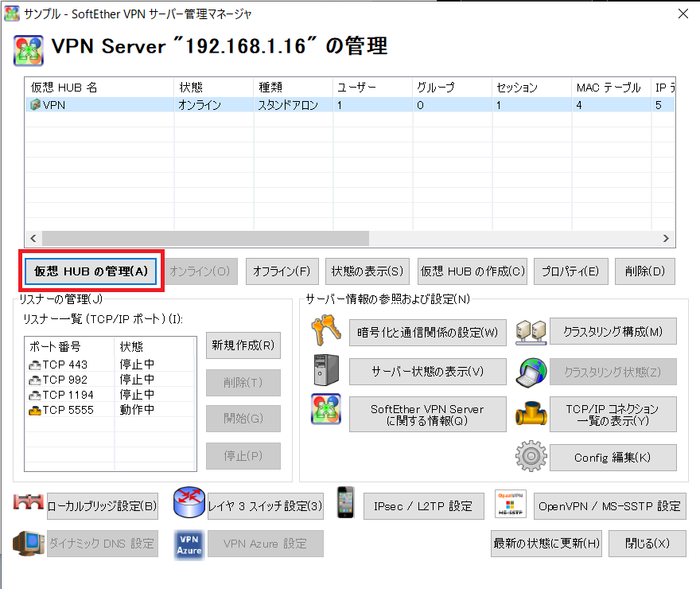Screen dimensions: 700x589
Task: Open レイヤ 3 スイッチ設定(3)
Action: tap(266, 506)
